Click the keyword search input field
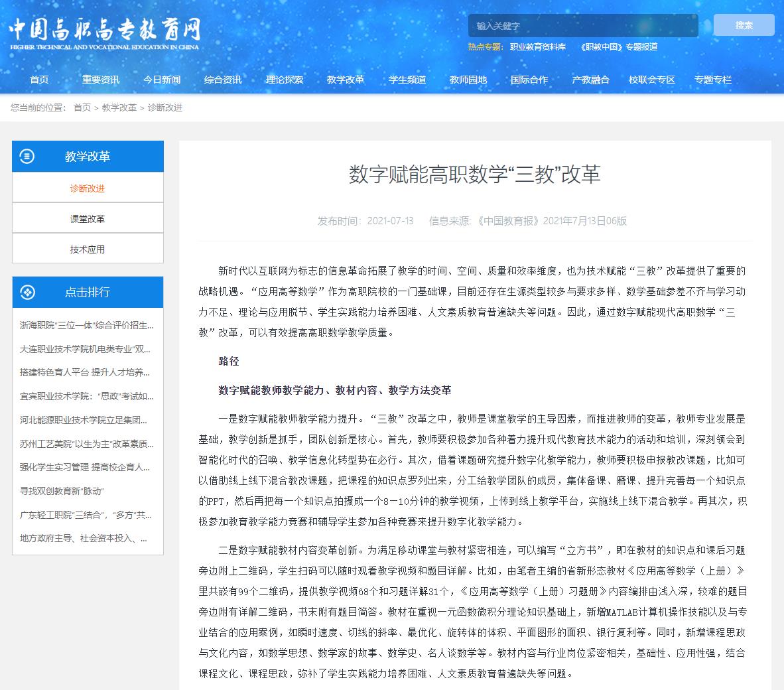Image resolution: width=784 pixels, height=690 pixels. pos(582,26)
